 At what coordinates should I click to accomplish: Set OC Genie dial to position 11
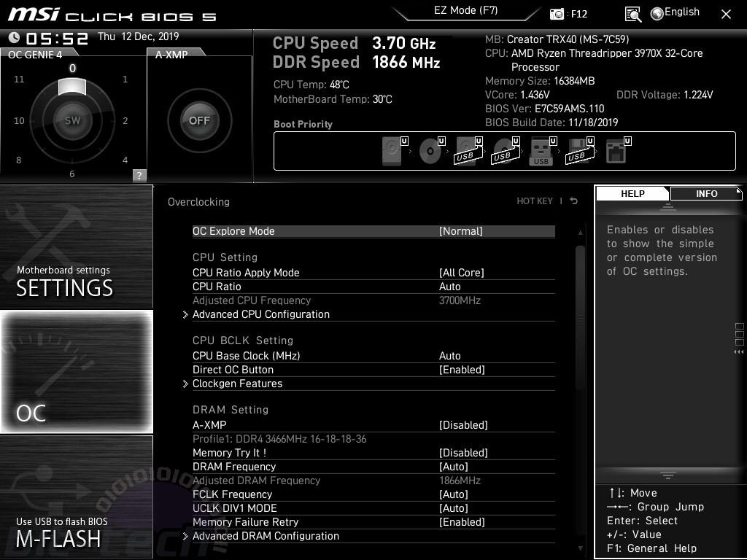(x=19, y=79)
